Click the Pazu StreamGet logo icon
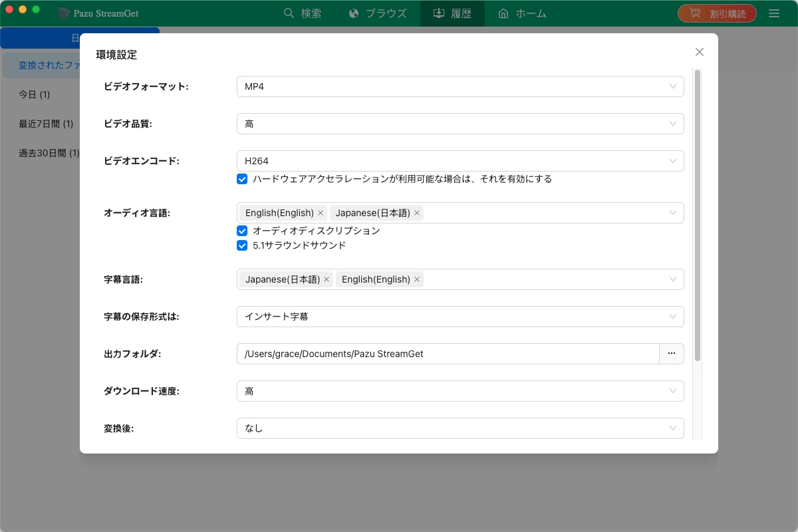Viewport: 798px width, 532px height. coord(64,13)
